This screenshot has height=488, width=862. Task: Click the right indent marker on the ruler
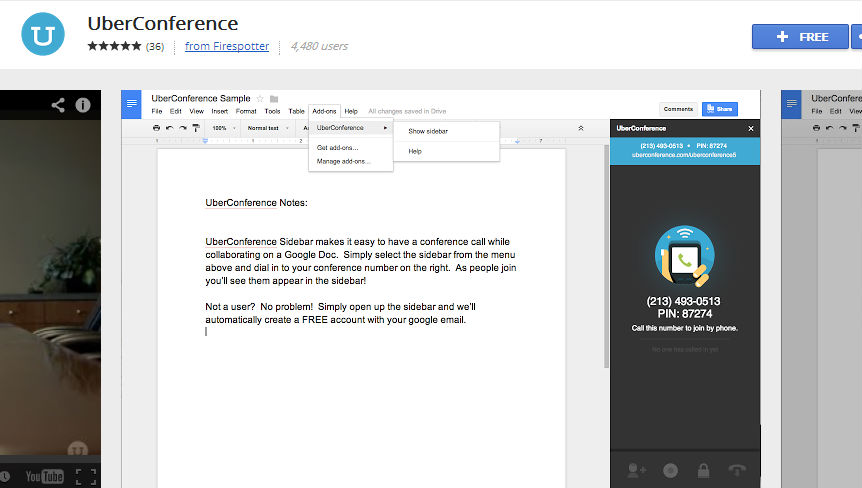[x=517, y=141]
